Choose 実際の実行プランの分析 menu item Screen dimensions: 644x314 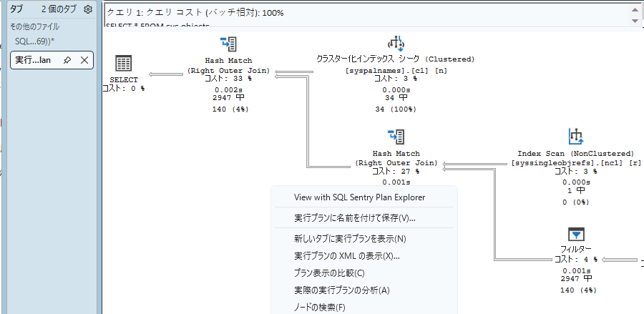tap(341, 290)
